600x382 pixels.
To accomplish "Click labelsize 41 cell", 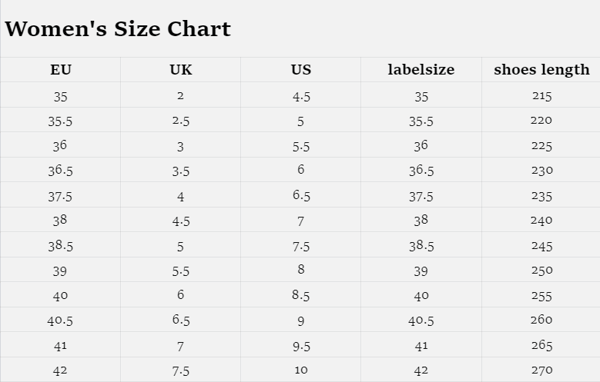I will 421,346.
